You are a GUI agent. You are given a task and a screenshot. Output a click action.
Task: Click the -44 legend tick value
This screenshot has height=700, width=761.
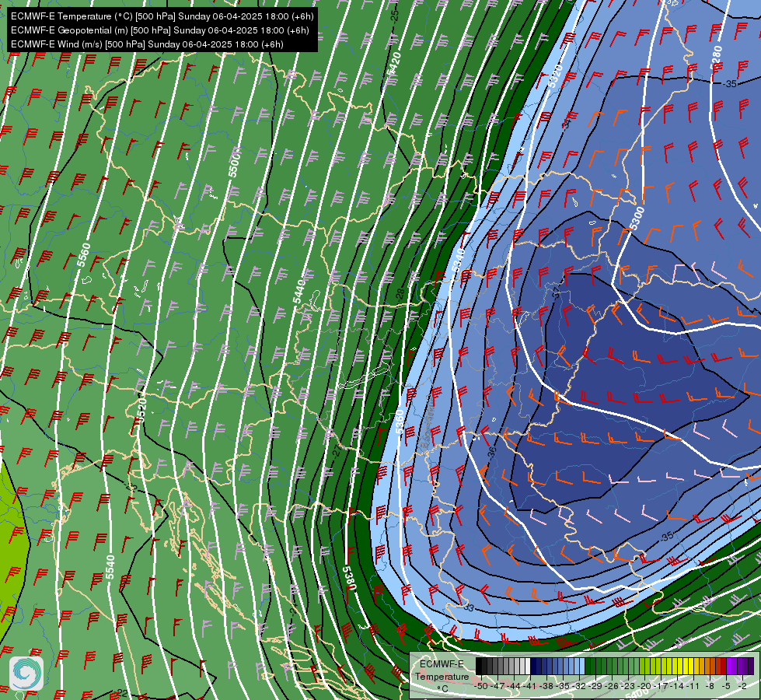point(515,686)
